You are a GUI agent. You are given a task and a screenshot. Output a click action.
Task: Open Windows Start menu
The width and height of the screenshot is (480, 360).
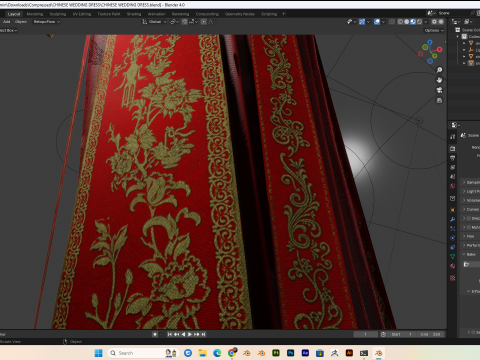point(98,353)
